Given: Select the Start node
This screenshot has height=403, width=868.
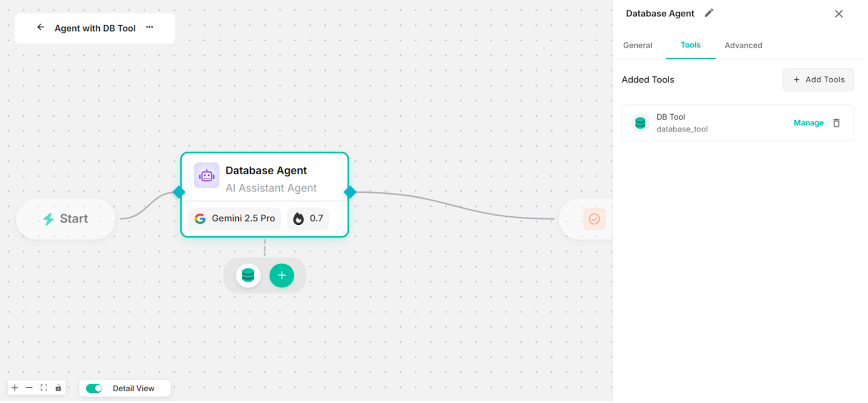Looking at the screenshot, I should coord(66,219).
